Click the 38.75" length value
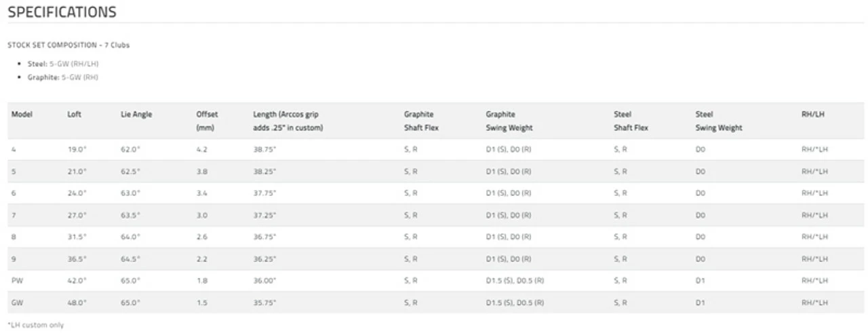Screen dimensions: 868x333 (x=264, y=149)
